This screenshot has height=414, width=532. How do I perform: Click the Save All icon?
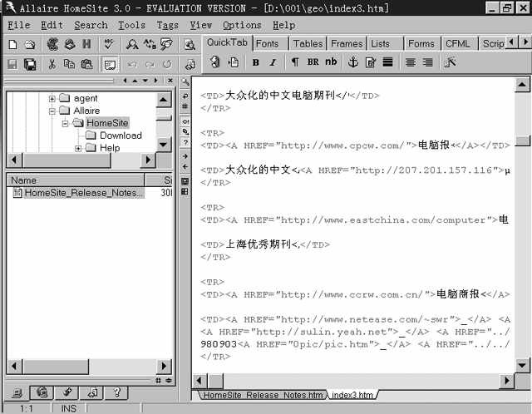tap(30, 64)
